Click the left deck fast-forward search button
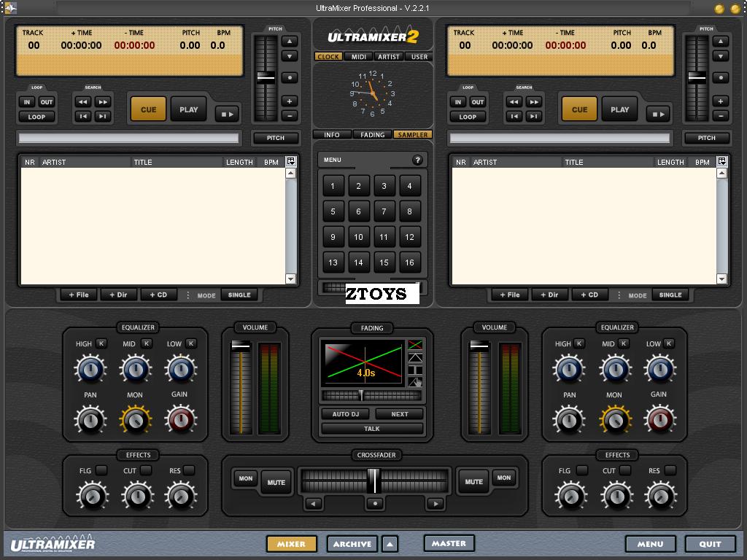 tap(103, 102)
